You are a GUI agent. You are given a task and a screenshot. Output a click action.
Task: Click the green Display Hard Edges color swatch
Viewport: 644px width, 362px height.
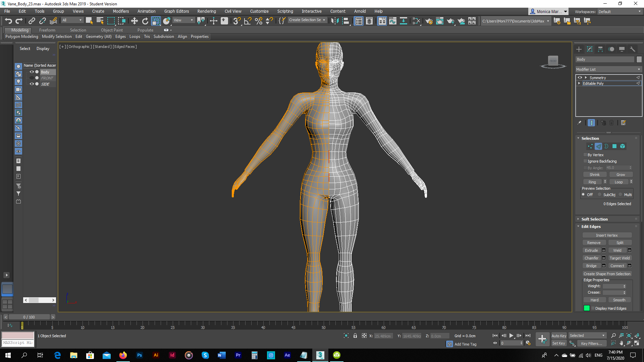[x=587, y=308]
